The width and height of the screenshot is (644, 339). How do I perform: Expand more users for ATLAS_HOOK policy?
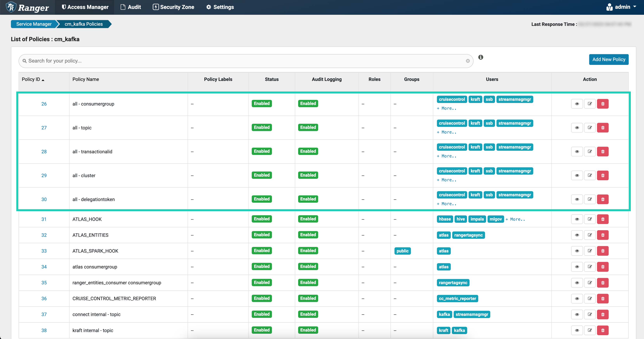click(515, 219)
